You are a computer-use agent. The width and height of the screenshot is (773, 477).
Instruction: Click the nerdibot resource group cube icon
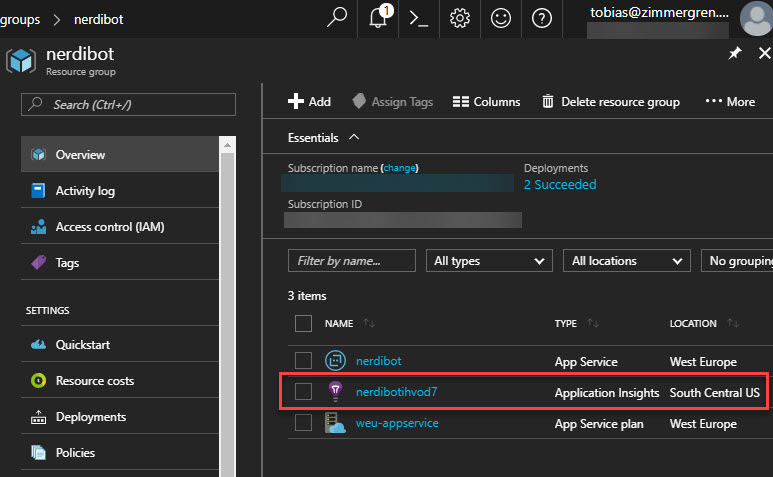coord(21,61)
